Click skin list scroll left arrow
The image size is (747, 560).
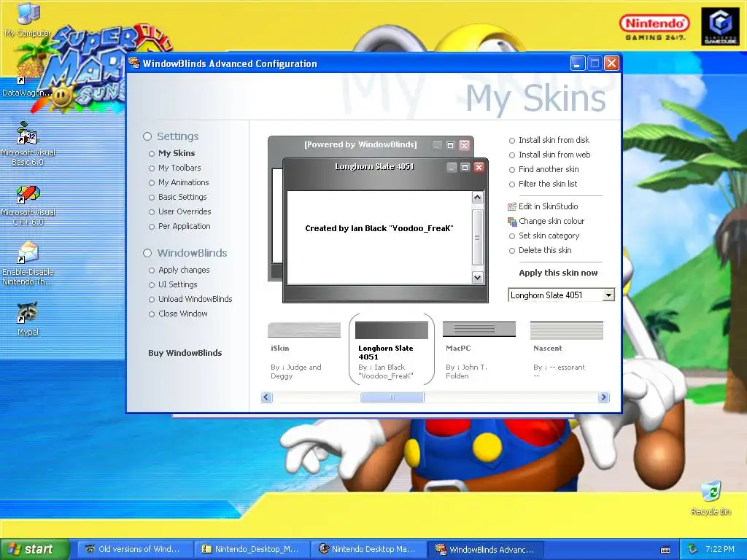coord(266,397)
